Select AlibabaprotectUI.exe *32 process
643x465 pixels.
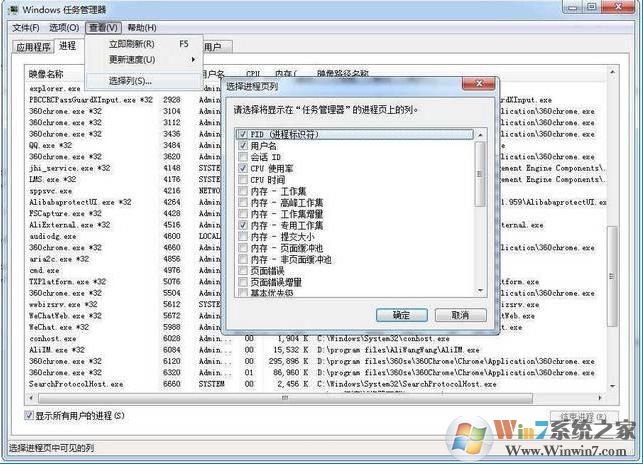[80, 202]
